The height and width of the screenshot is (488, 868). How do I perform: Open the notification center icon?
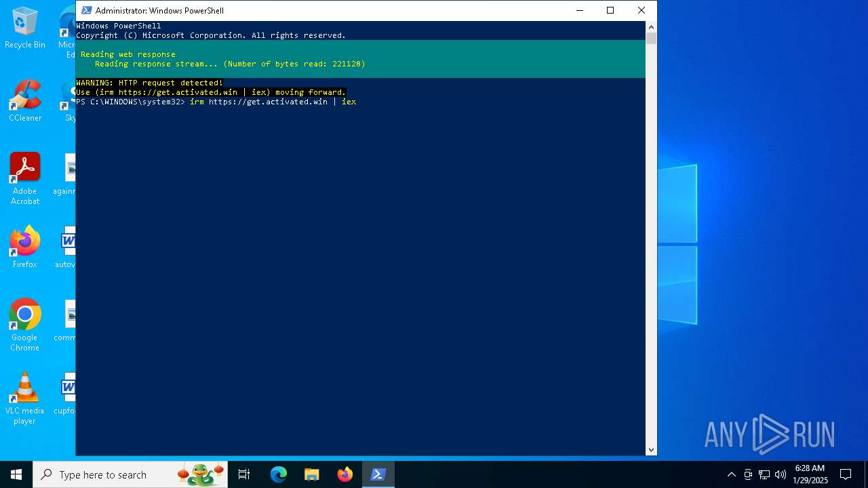846,474
